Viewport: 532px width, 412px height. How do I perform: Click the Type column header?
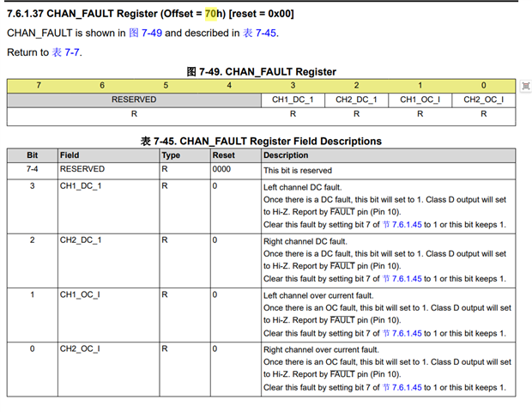click(184, 155)
